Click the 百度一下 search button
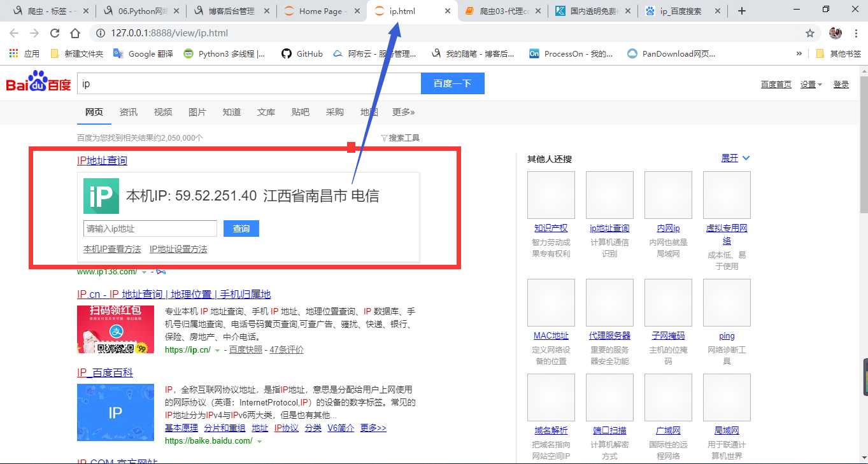The image size is (868, 464). coord(453,83)
